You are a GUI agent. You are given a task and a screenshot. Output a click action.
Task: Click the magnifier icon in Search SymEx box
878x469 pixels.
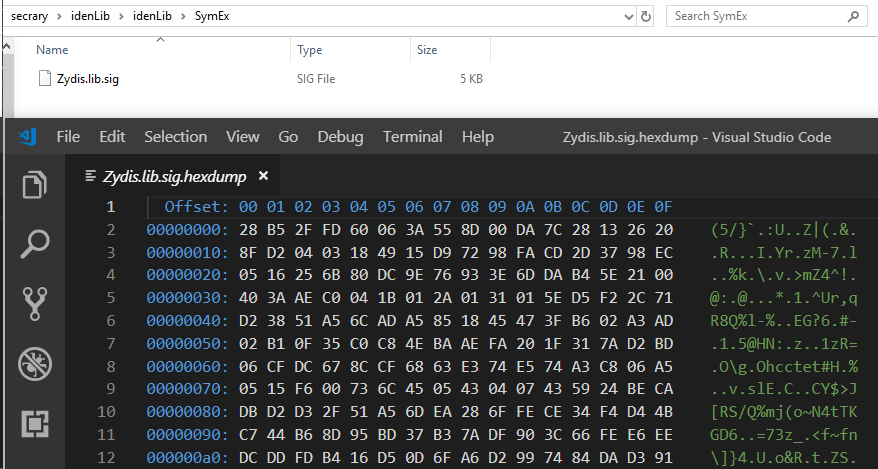pos(855,16)
